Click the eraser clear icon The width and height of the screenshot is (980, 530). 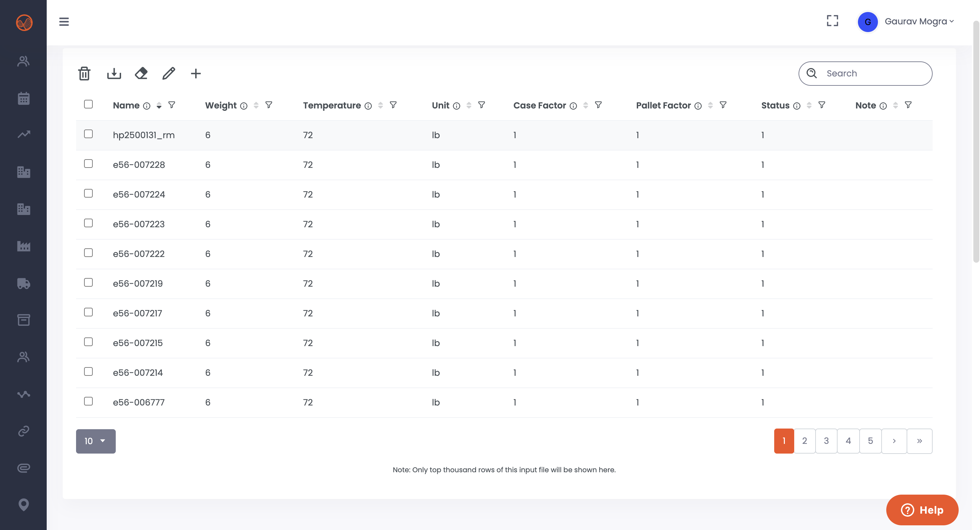[141, 73]
